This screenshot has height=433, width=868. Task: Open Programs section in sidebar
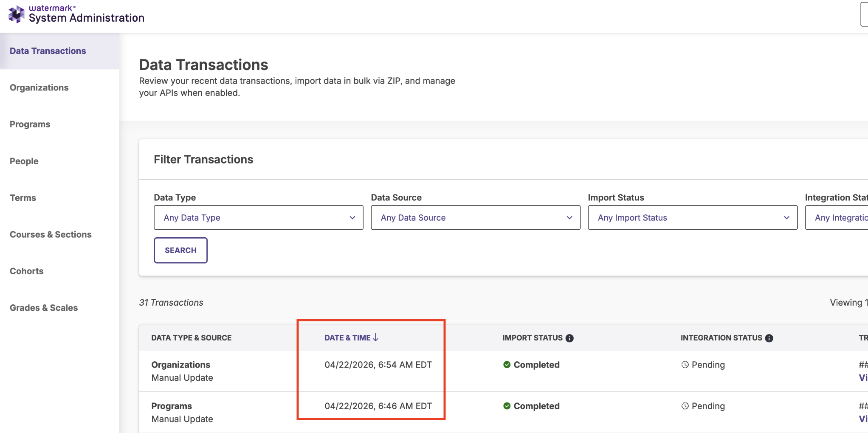[x=30, y=124]
